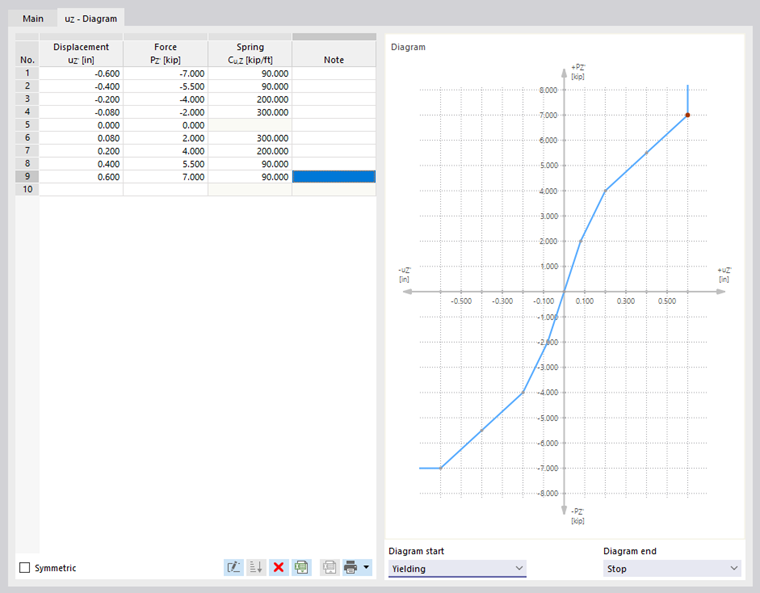This screenshot has height=593, width=760.
Task: Click displacement cell with value -0.600
Action: 81,73
